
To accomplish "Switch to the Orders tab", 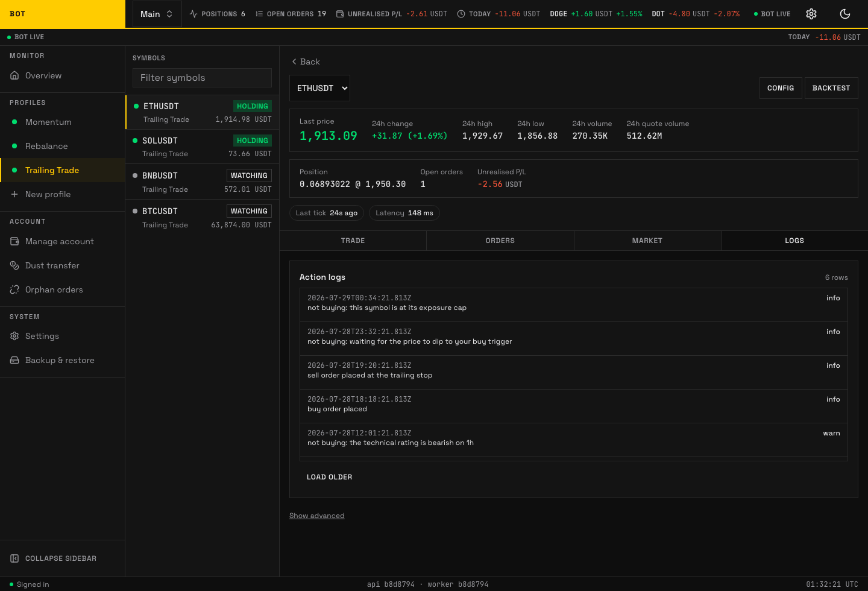I will pyautogui.click(x=500, y=241).
